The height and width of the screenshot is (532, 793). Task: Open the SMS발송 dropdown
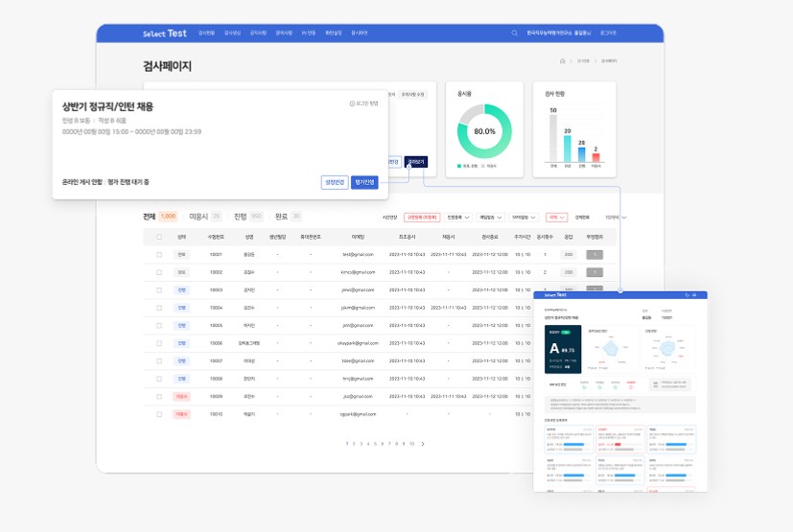[524, 218]
